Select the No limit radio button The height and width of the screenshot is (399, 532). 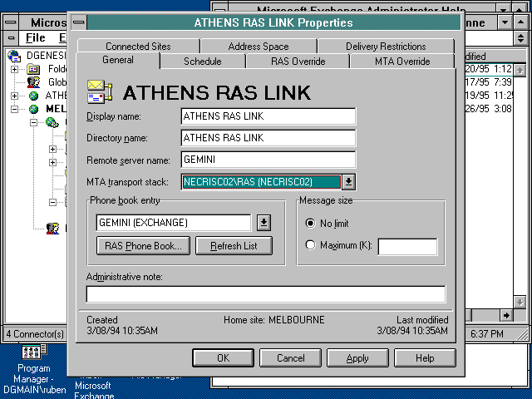click(x=310, y=224)
